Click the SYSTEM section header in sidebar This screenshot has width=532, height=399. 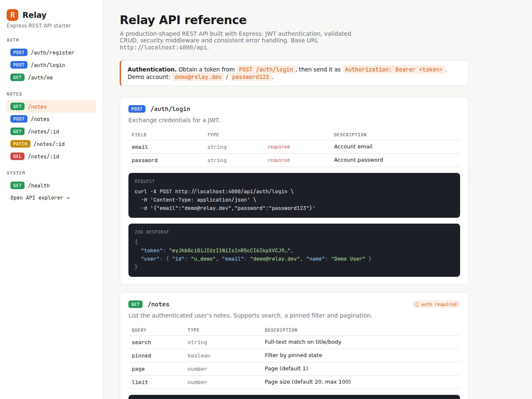click(x=16, y=173)
